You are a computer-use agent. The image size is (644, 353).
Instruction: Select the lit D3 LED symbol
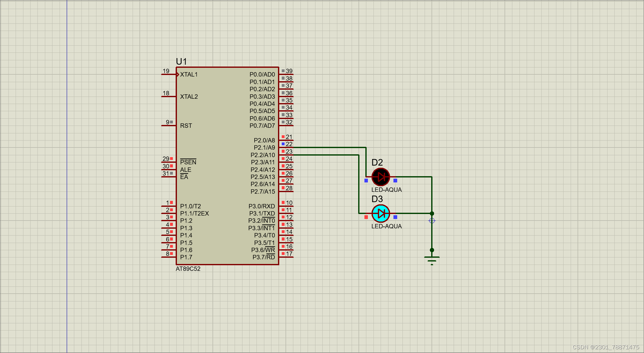[x=381, y=214]
